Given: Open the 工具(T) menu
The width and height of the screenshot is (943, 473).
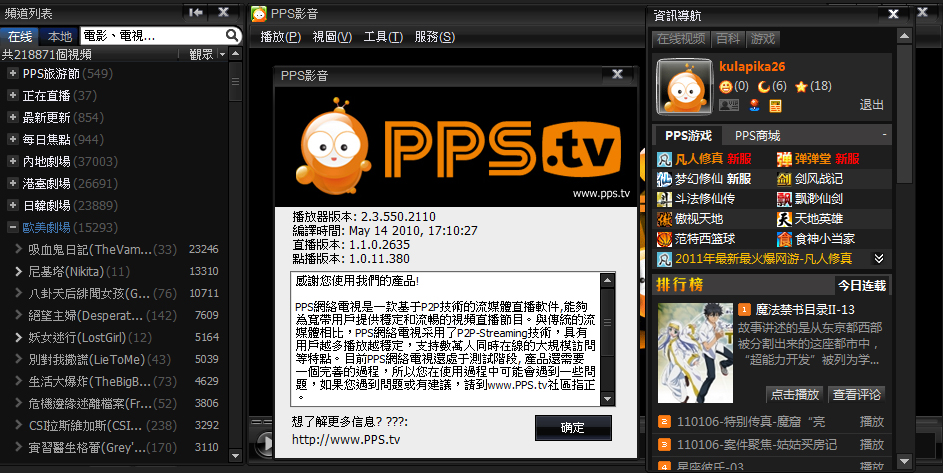Looking at the screenshot, I should coord(383,37).
